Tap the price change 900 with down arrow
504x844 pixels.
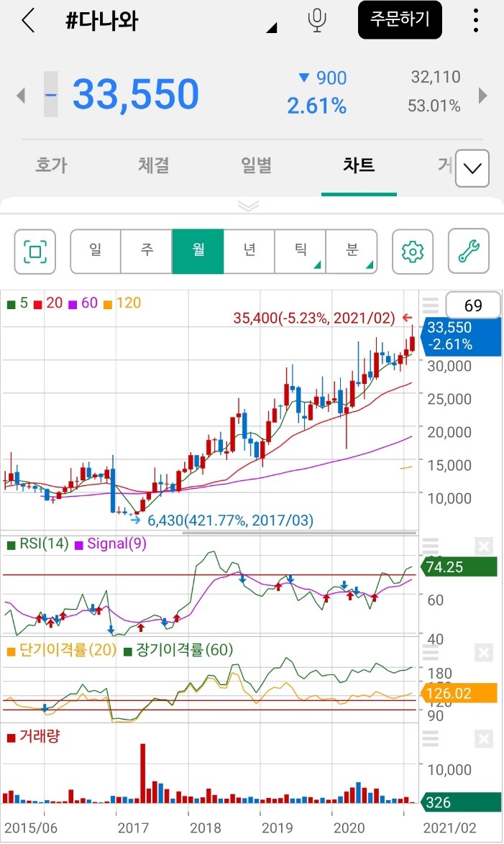[323, 78]
